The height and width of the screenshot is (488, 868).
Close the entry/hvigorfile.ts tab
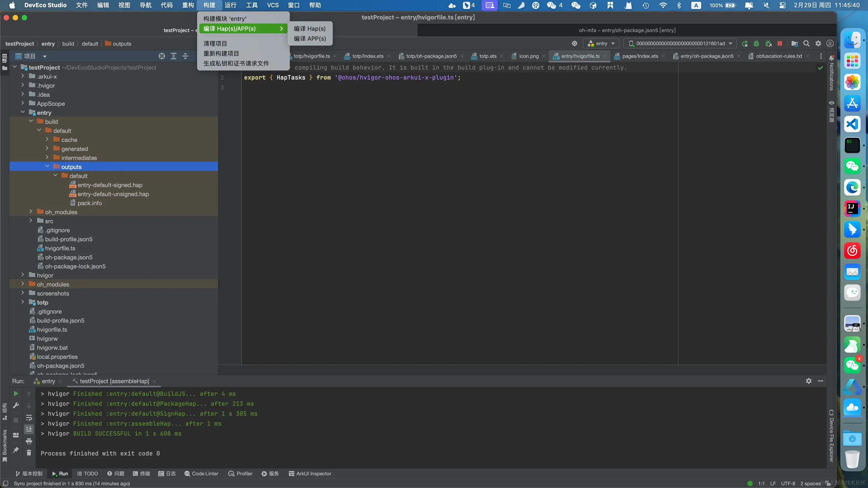pos(605,56)
